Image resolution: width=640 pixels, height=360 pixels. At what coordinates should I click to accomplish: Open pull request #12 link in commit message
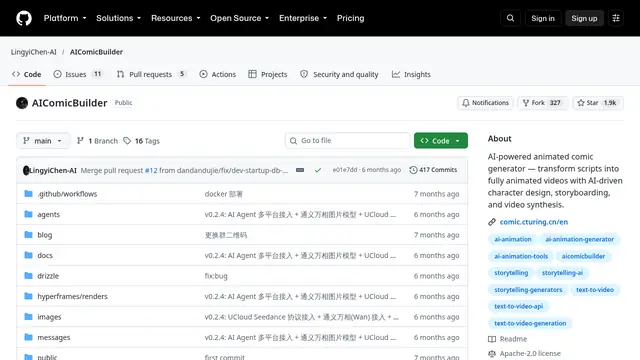click(151, 170)
